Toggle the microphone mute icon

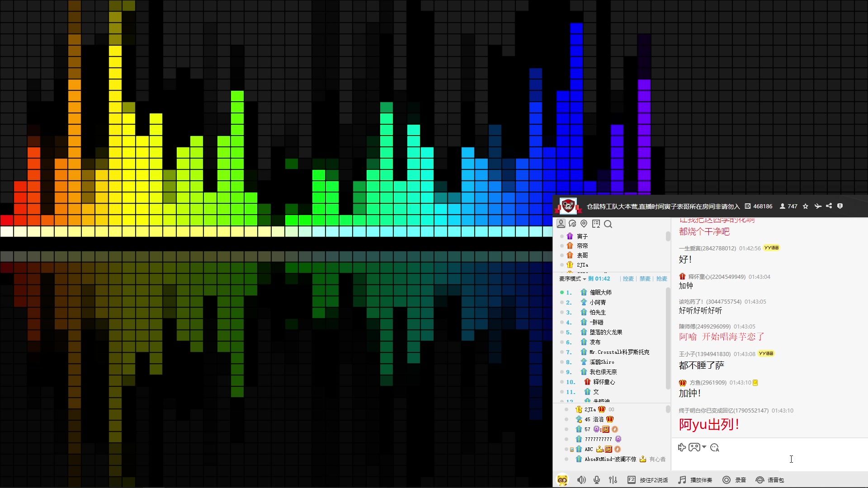[x=597, y=480]
